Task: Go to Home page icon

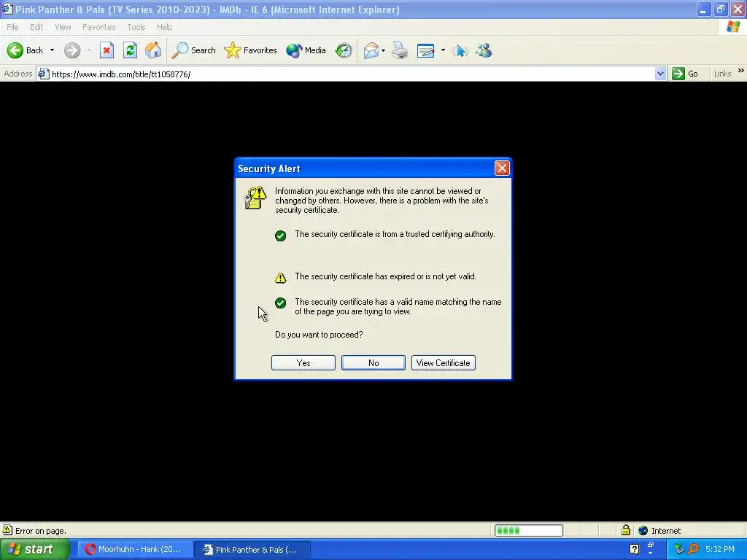Action: click(x=153, y=50)
